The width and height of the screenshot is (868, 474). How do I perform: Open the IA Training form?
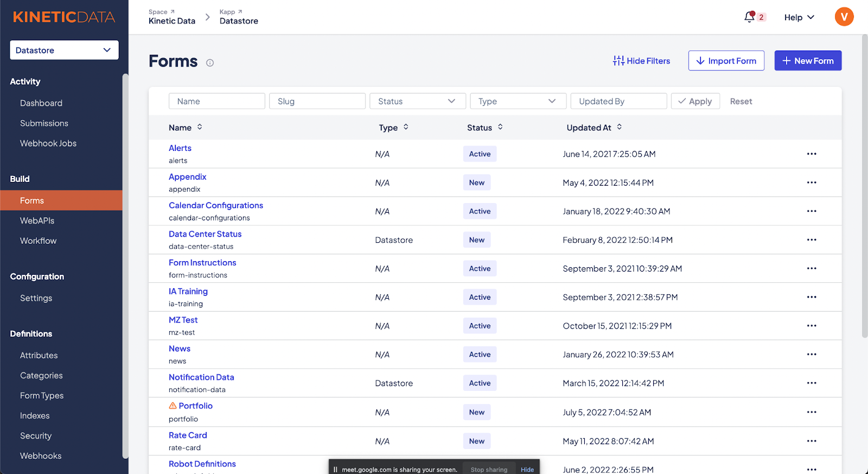[188, 291]
